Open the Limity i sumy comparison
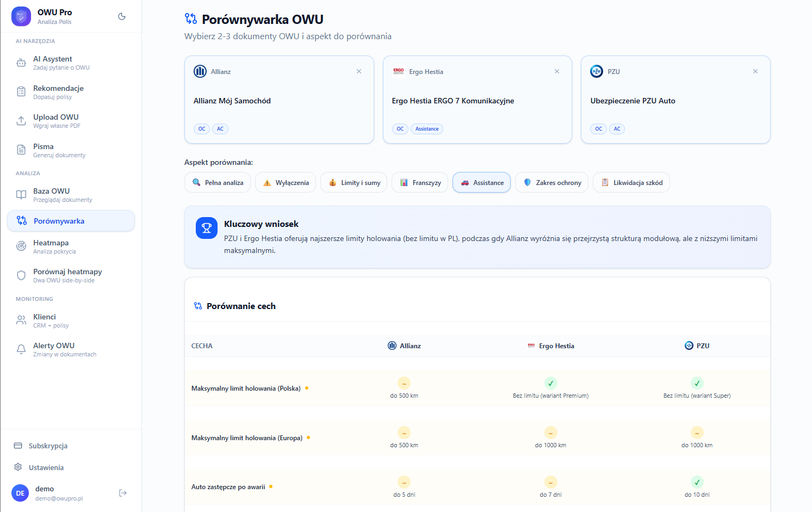Image resolution: width=812 pixels, height=512 pixels. [354, 182]
